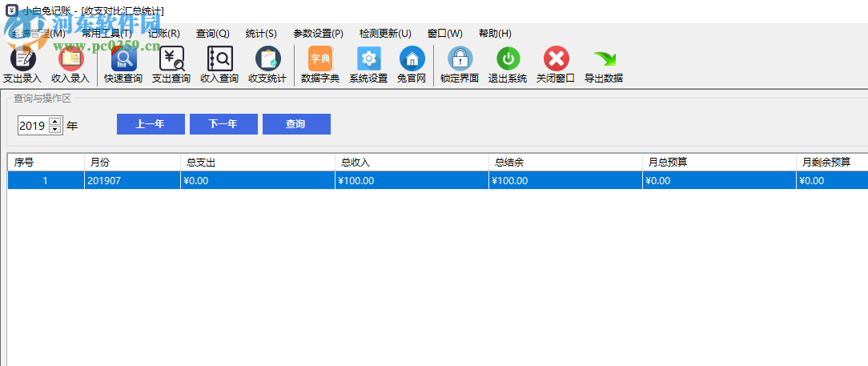Select the month cell 201907

pyautogui.click(x=132, y=180)
